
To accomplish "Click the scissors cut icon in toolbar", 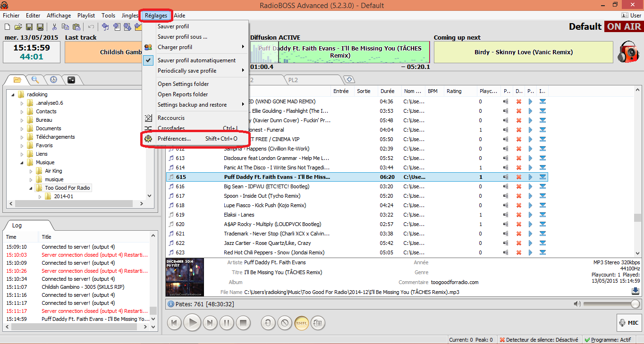I will point(54,27).
